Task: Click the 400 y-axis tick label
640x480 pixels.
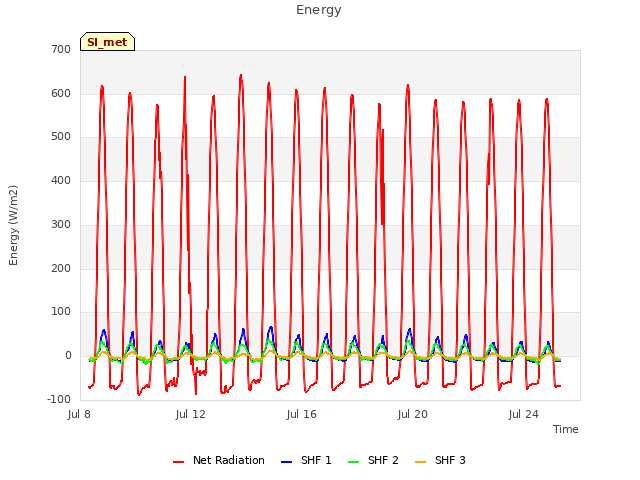Action: click(61, 180)
